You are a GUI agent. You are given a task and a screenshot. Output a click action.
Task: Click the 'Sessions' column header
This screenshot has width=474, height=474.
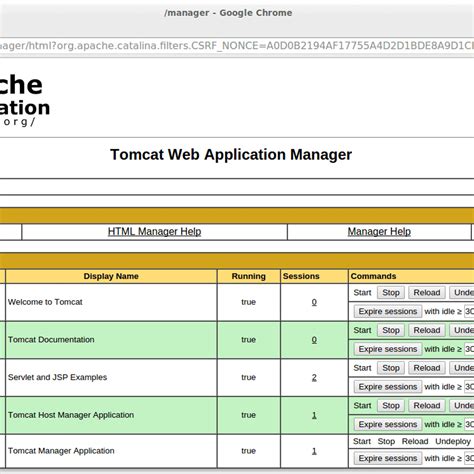[x=314, y=276]
